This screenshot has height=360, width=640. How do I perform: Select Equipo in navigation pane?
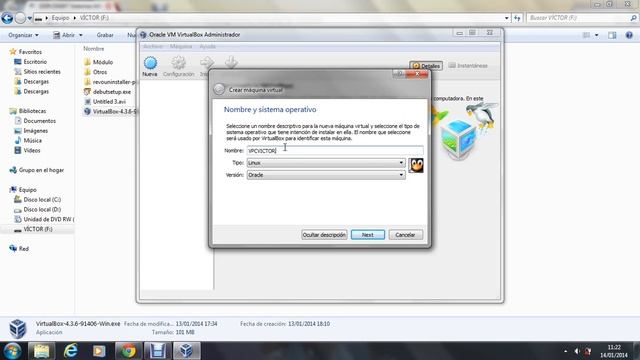[27, 190]
